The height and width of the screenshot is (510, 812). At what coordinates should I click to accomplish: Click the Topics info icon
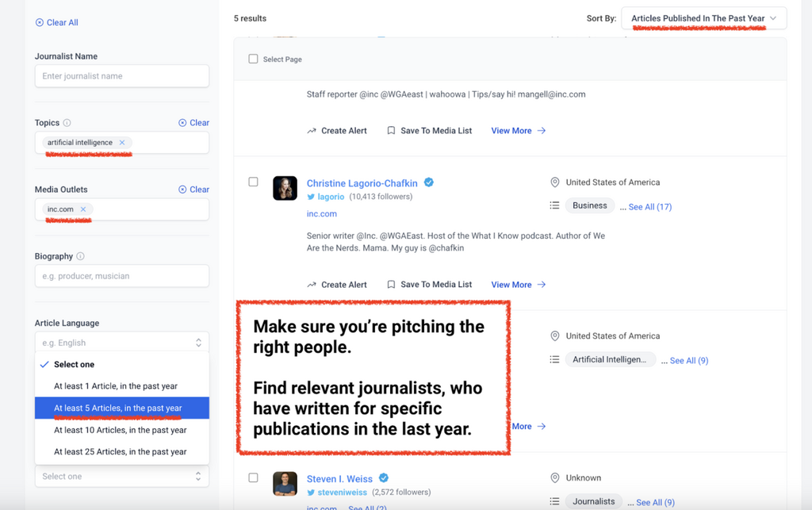[67, 123]
